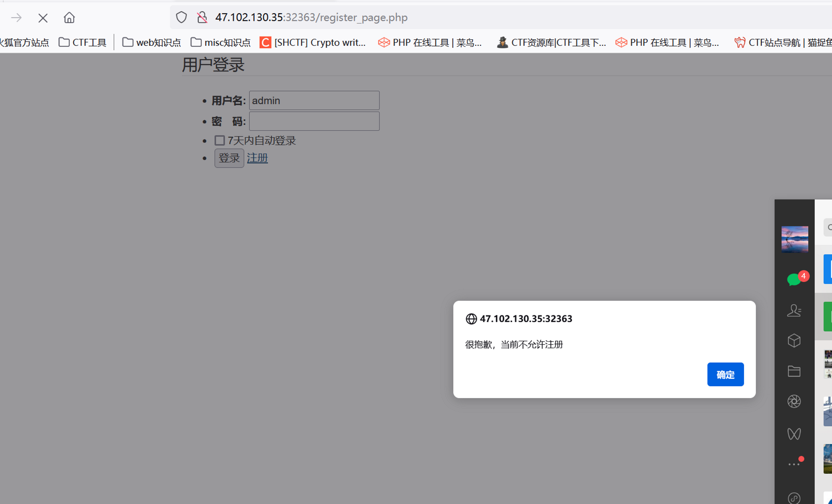Image resolution: width=832 pixels, height=504 pixels.
Task: Toggle 7天内自动登录 checkbox
Action: coord(219,140)
